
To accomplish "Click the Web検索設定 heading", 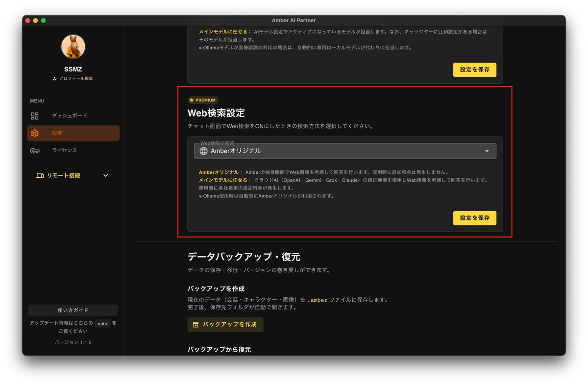I will tap(216, 113).
